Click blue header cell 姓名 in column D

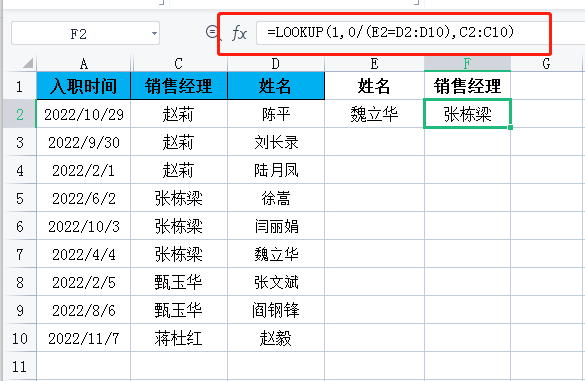coord(276,86)
